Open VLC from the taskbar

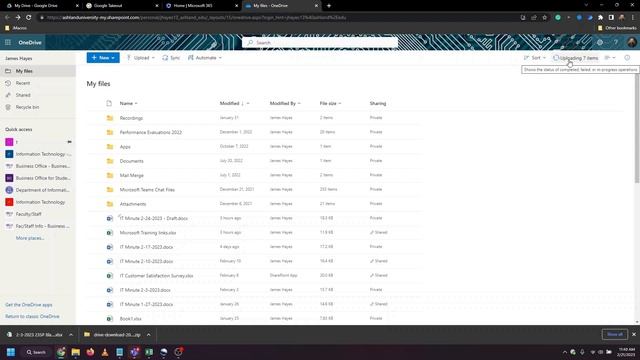pos(105,352)
